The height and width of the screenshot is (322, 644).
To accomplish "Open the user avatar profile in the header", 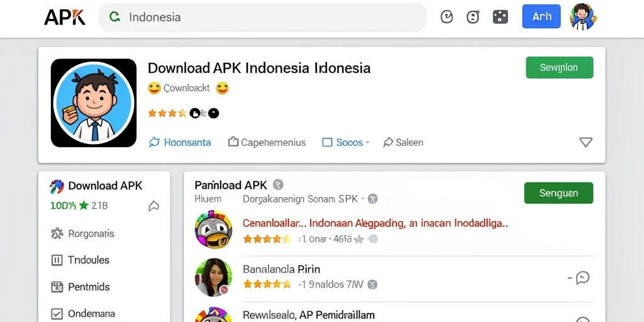I will 583,16.
